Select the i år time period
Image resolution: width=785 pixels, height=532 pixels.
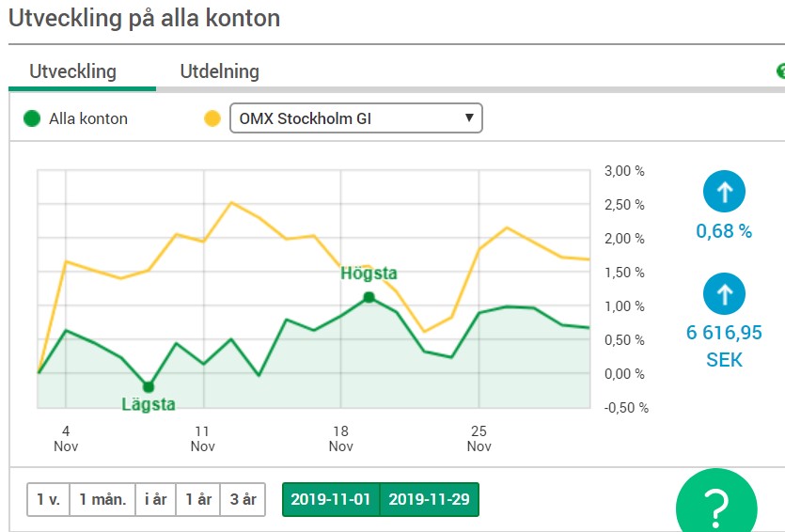(155, 499)
